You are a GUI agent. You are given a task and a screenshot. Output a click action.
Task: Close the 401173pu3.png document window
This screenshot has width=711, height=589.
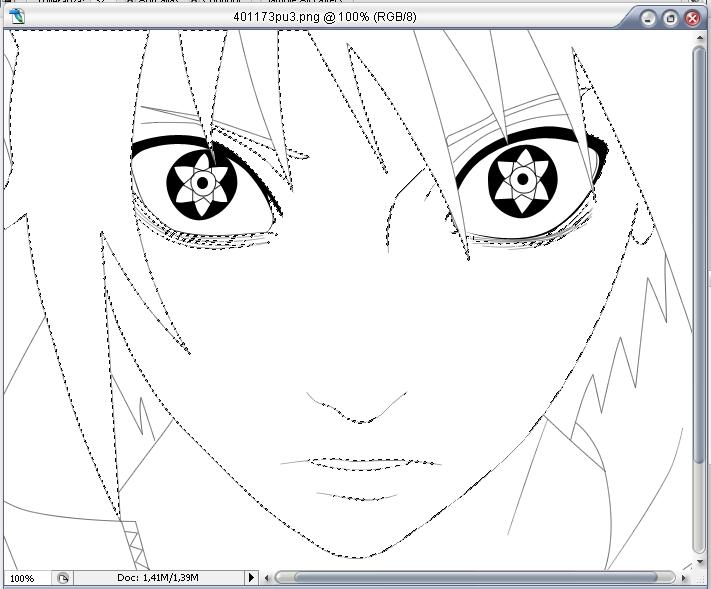(691, 18)
